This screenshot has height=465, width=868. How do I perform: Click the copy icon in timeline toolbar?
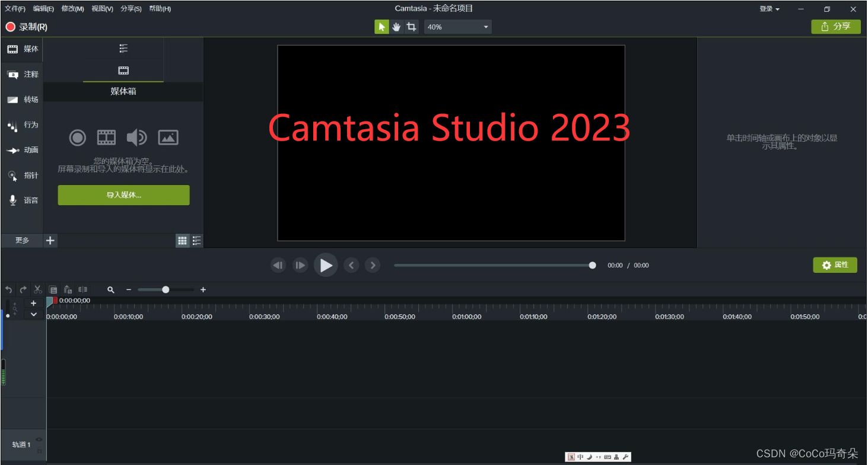coord(53,289)
